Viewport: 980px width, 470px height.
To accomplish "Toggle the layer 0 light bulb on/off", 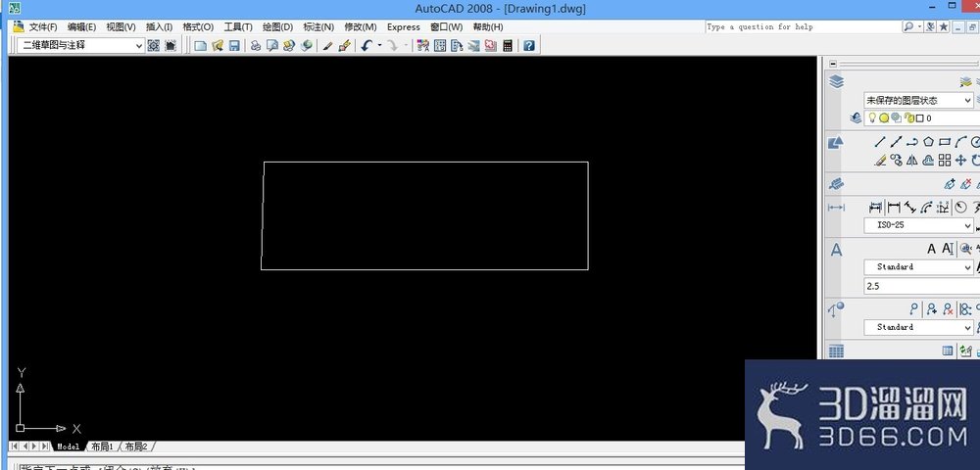I will tap(872, 117).
